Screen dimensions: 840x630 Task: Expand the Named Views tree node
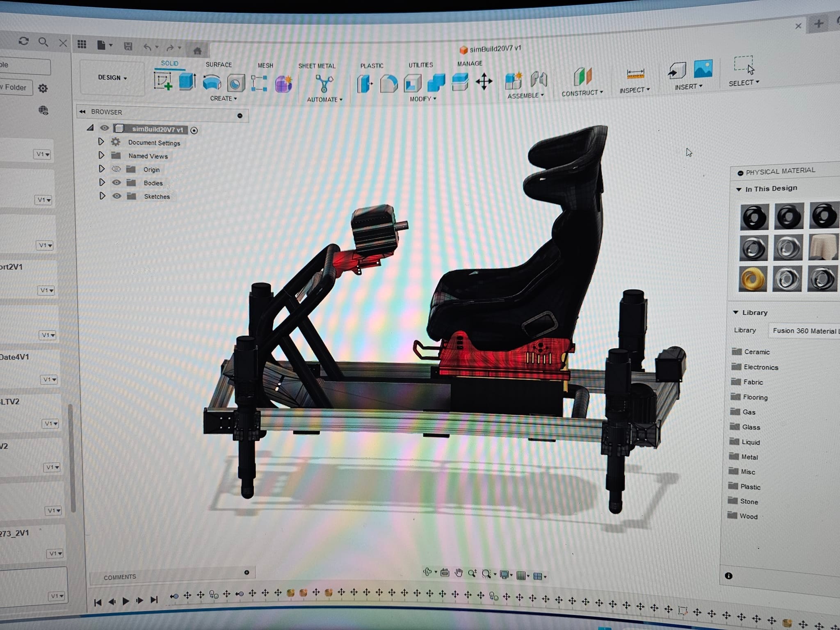[x=101, y=155]
